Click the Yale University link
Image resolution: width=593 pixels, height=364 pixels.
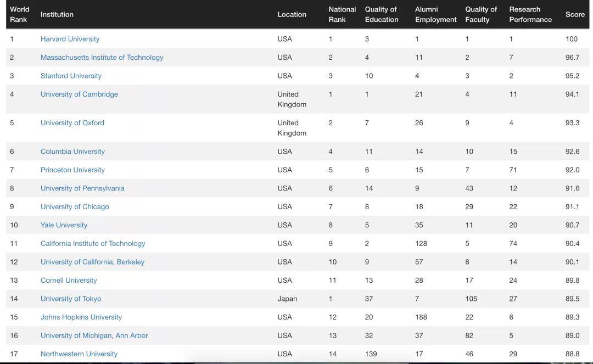[64, 225]
